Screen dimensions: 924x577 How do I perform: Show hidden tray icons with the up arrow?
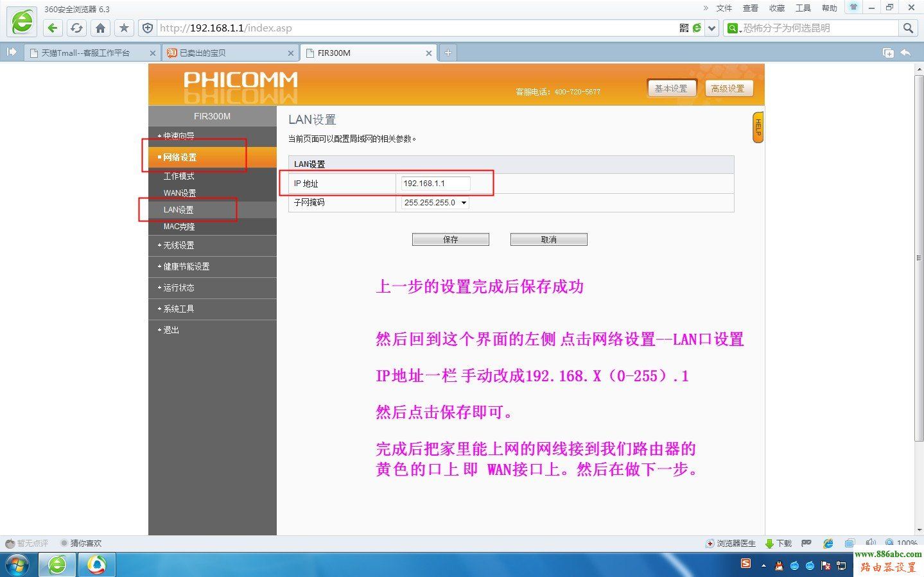pyautogui.click(x=763, y=565)
